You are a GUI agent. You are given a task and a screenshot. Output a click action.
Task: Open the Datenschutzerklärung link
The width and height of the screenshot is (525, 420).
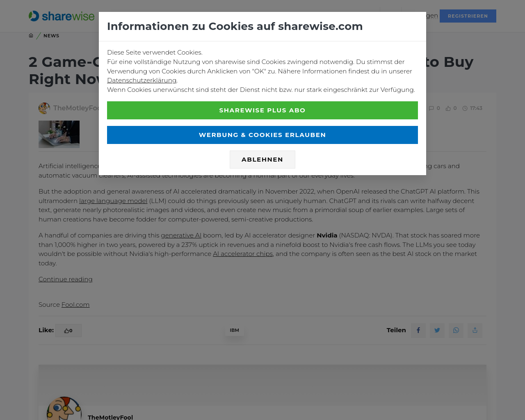142,80
